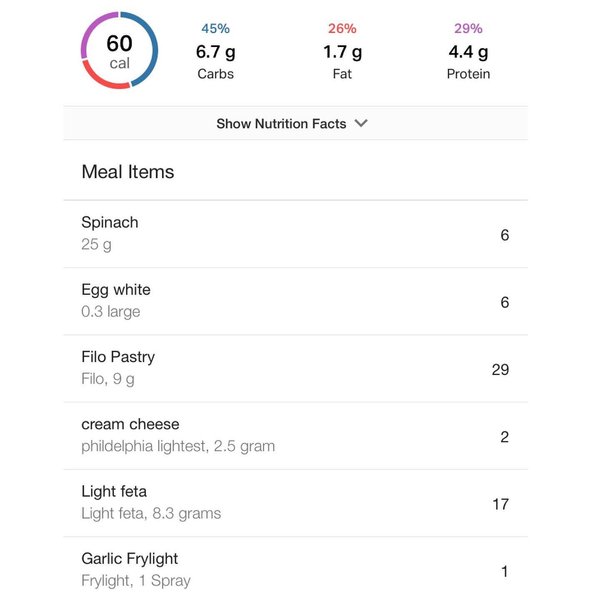Click the 6.7 g Carbs value

pyautogui.click(x=216, y=52)
